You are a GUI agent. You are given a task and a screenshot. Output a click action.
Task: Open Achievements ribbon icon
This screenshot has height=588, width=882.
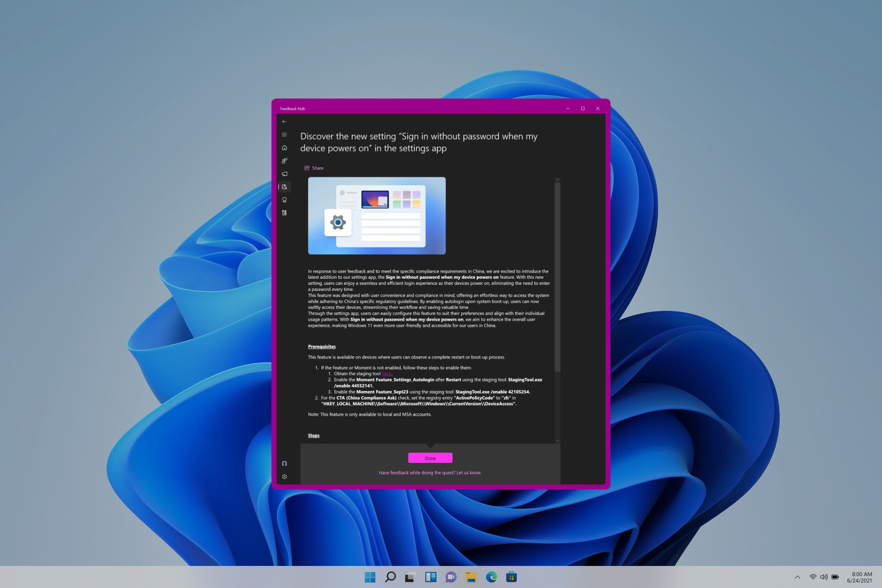284,200
